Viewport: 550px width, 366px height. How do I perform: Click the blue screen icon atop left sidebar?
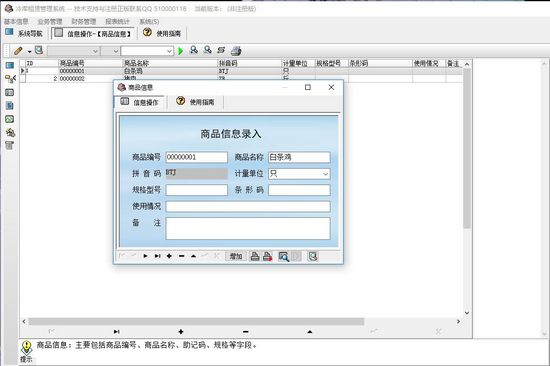10,65
